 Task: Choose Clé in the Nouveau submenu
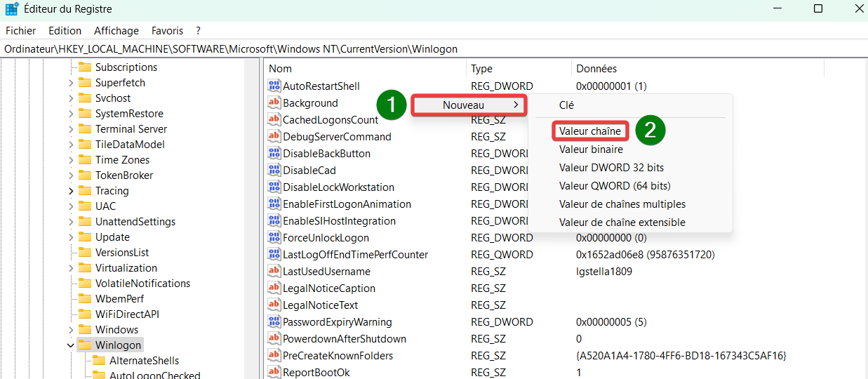pos(566,105)
